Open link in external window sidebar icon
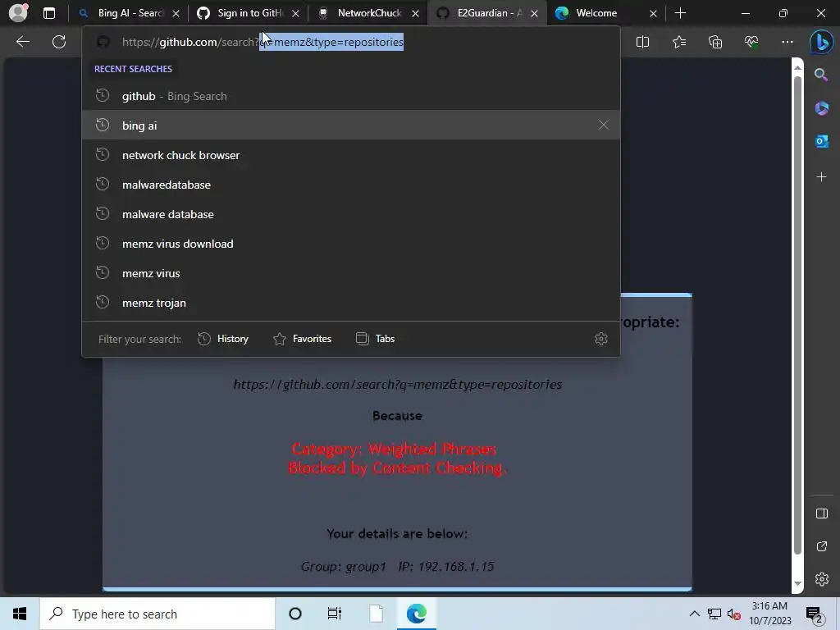Viewport: 840px width, 630px height. click(x=821, y=546)
